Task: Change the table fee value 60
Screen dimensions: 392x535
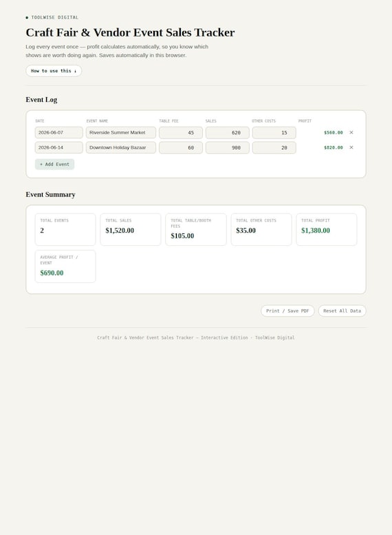Action: point(181,148)
